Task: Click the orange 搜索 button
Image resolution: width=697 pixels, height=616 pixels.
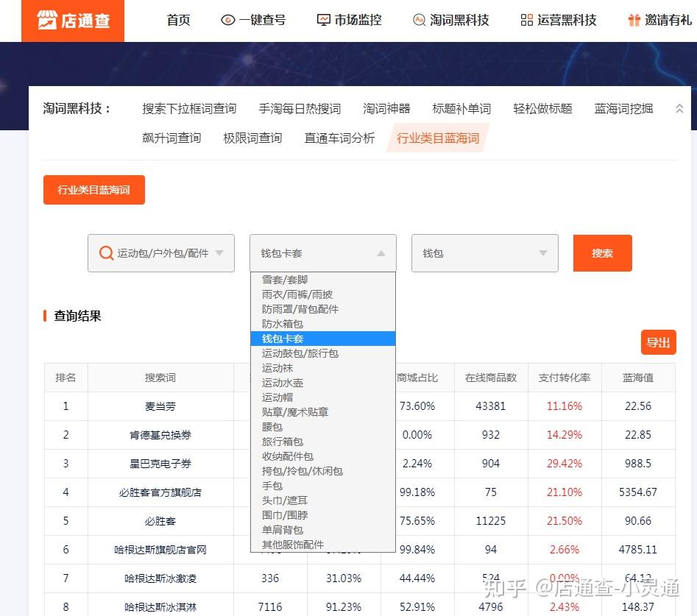Action: [x=602, y=253]
